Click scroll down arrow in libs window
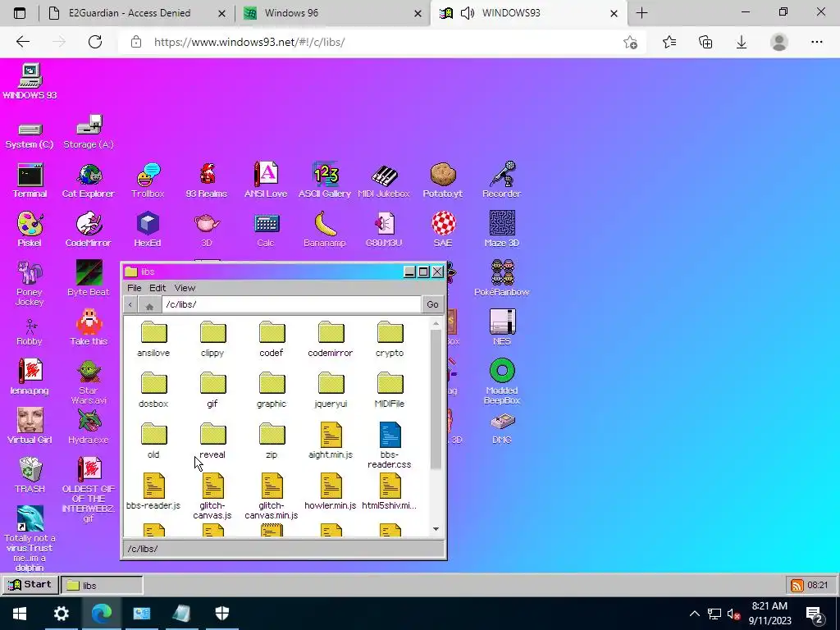The image size is (840, 630). (x=436, y=529)
